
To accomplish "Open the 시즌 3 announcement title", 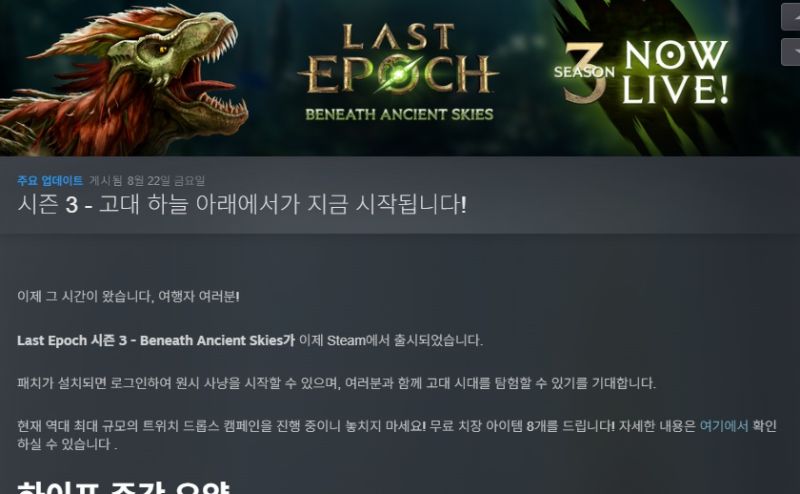I will pos(242,205).
